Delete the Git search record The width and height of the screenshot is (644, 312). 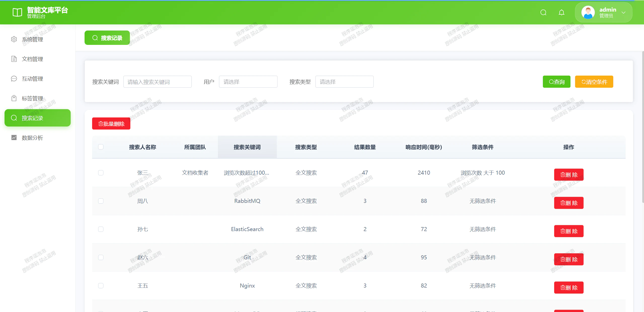(569, 259)
